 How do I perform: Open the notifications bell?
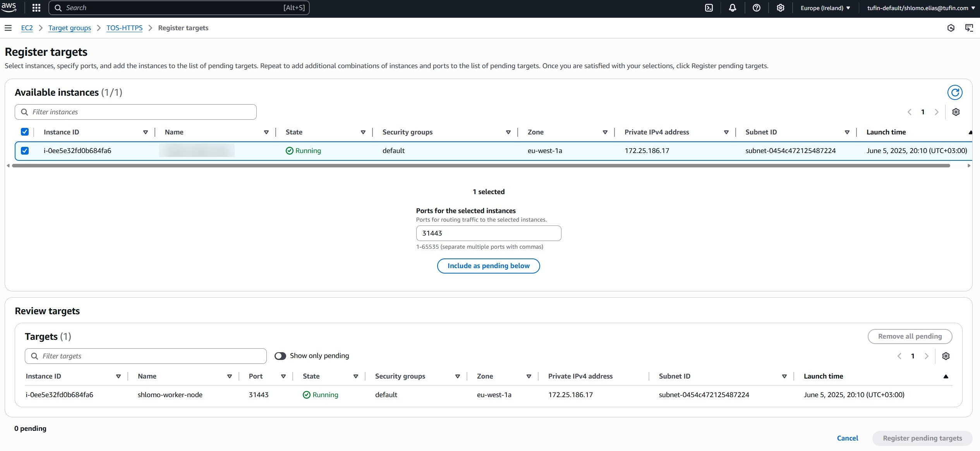point(732,8)
